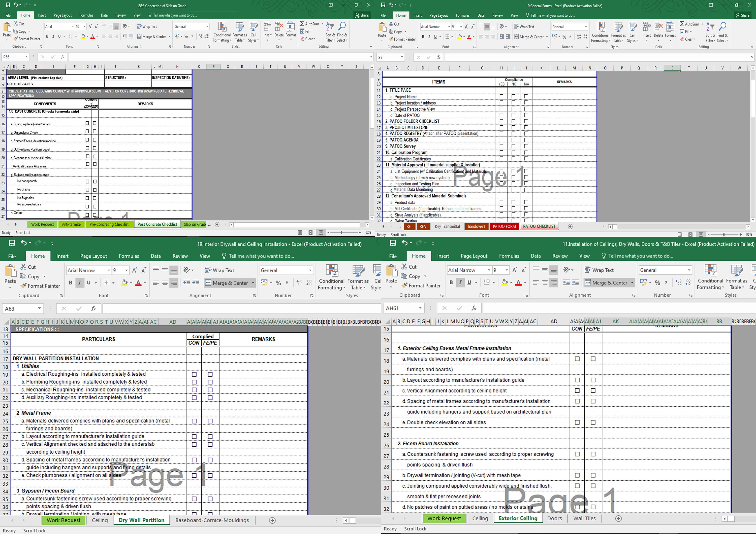
Task: Check the CON box for Electrical Roughing-ins
Action: 194,374
